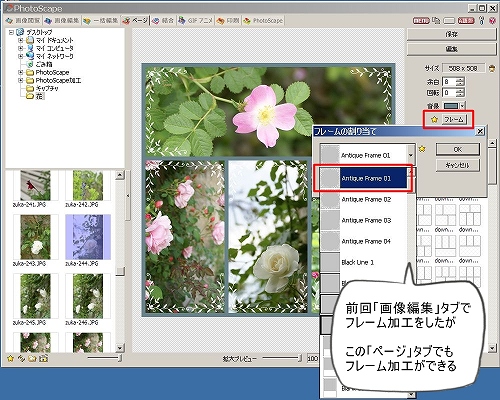Select the ごみ箱 tree item
Image resolution: width=500 pixels, height=400 pixels.
click(44, 64)
